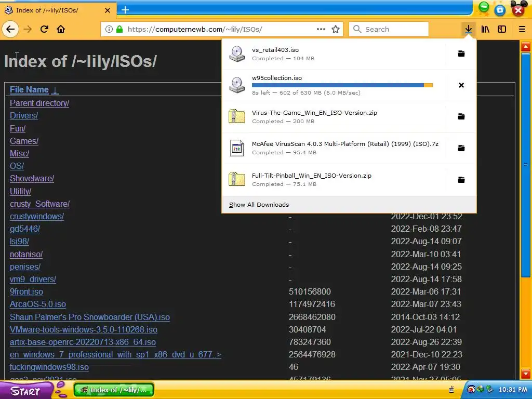The width and height of the screenshot is (532, 399).
Task: Click the page scrollbar up arrow
Action: pos(526,46)
